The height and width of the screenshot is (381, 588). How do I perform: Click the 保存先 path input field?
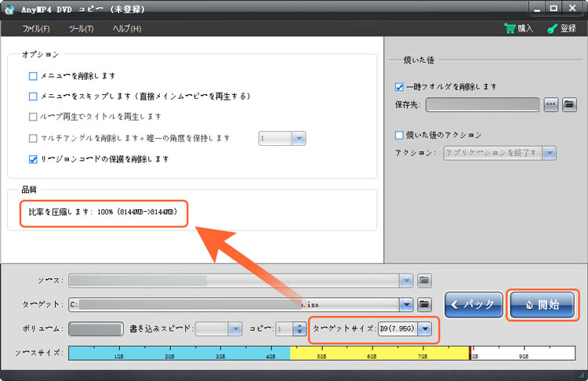483,104
